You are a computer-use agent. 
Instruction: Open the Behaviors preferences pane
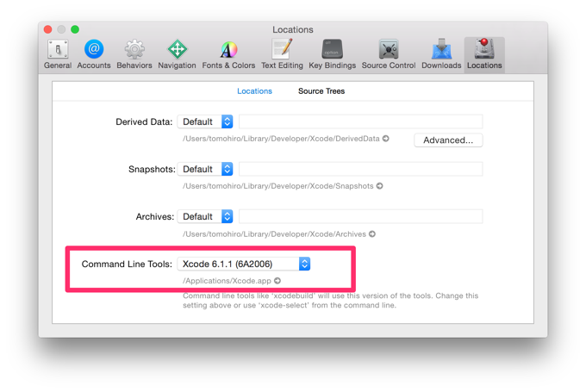tap(134, 54)
